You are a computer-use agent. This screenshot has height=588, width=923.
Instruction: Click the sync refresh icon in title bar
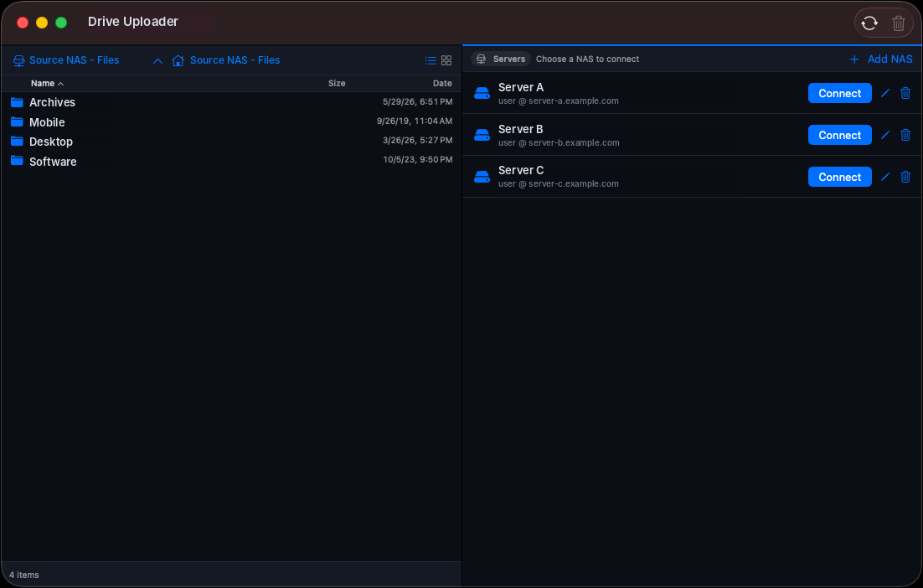click(x=869, y=23)
